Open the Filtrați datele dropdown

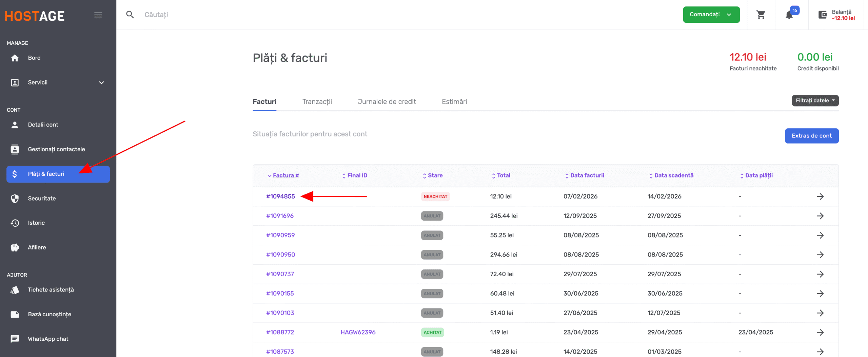pyautogui.click(x=815, y=101)
